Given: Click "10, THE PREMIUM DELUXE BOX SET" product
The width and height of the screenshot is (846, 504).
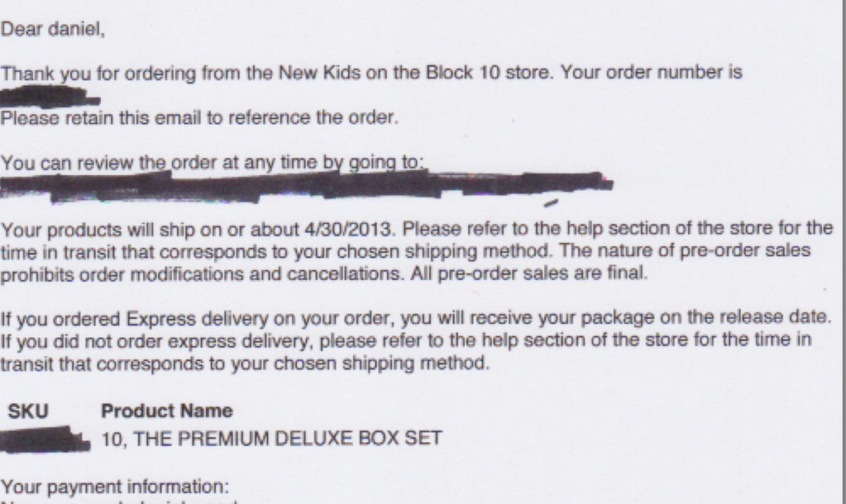Looking at the screenshot, I should tap(272, 439).
